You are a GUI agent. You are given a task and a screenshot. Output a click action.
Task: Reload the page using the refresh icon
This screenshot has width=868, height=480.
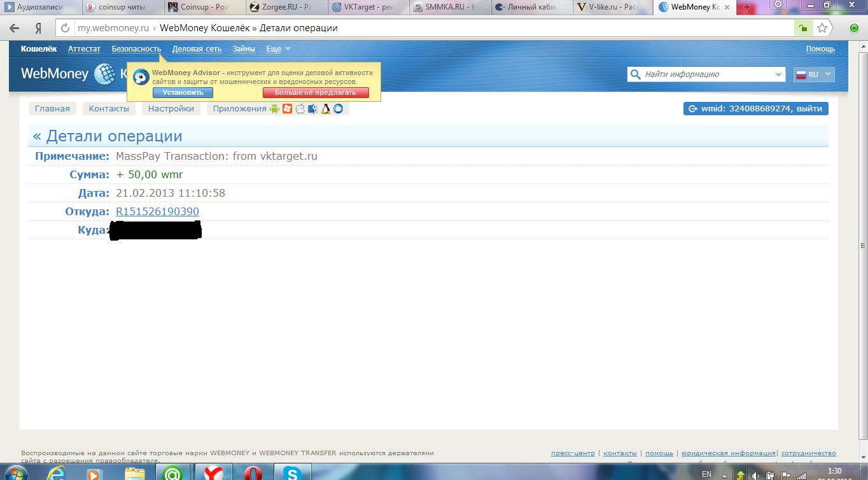(x=65, y=28)
